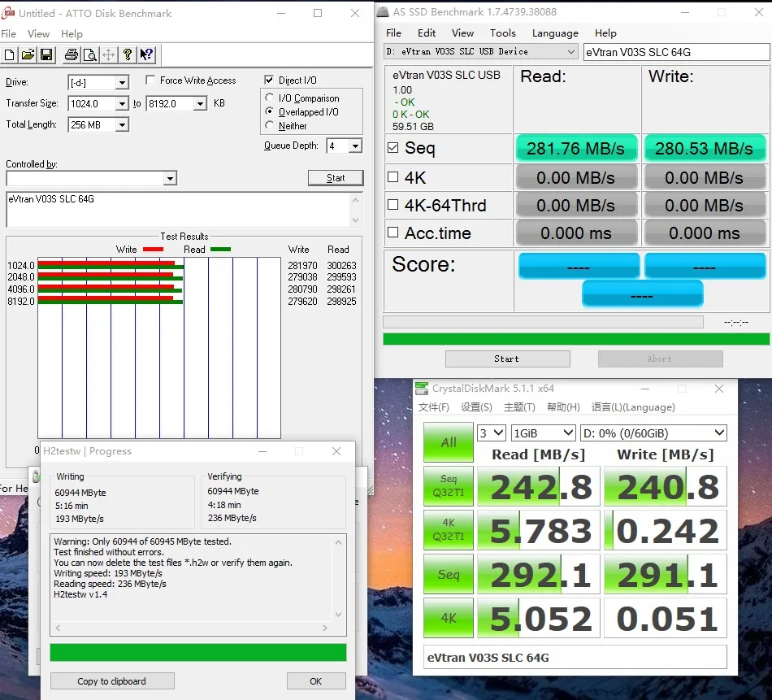Screen dimensions: 772x700
Task: Open the View menu in ATTO
Action: click(x=38, y=33)
